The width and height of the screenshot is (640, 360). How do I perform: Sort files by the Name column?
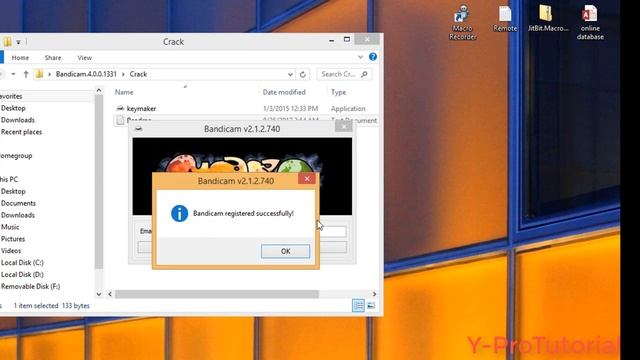click(124, 92)
